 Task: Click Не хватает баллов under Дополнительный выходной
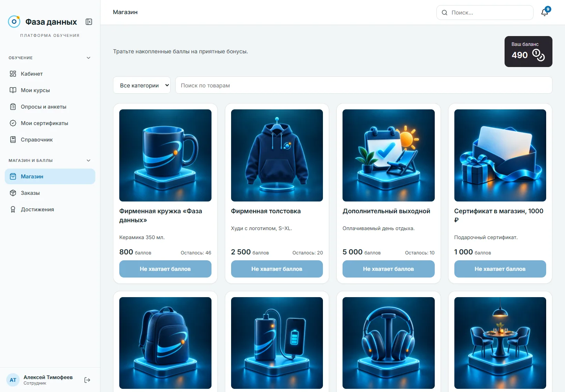[x=388, y=269]
